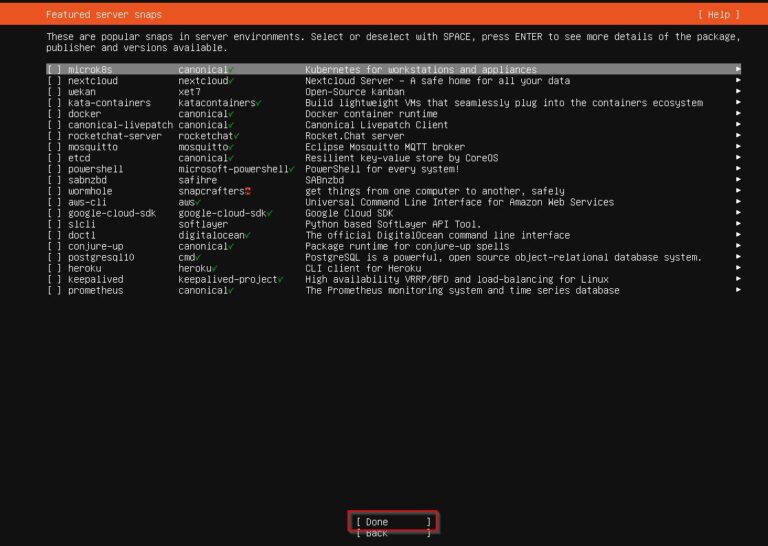Viewport: 768px width, 546px height.
Task: Select the heroku snap name
Action: 85,268
